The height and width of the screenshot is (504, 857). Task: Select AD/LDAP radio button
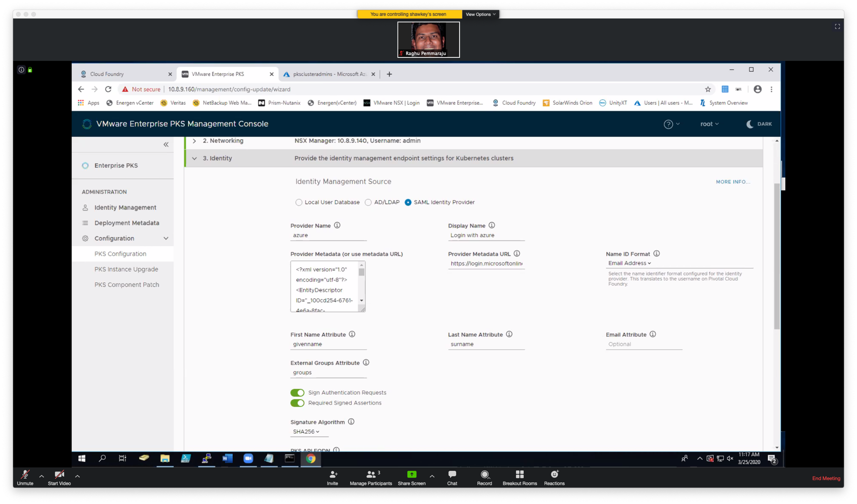368,203
